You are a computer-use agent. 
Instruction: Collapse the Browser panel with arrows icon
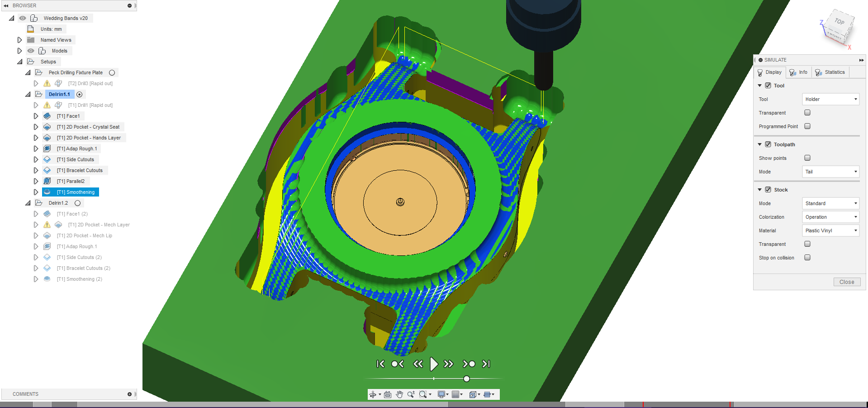[6, 5]
